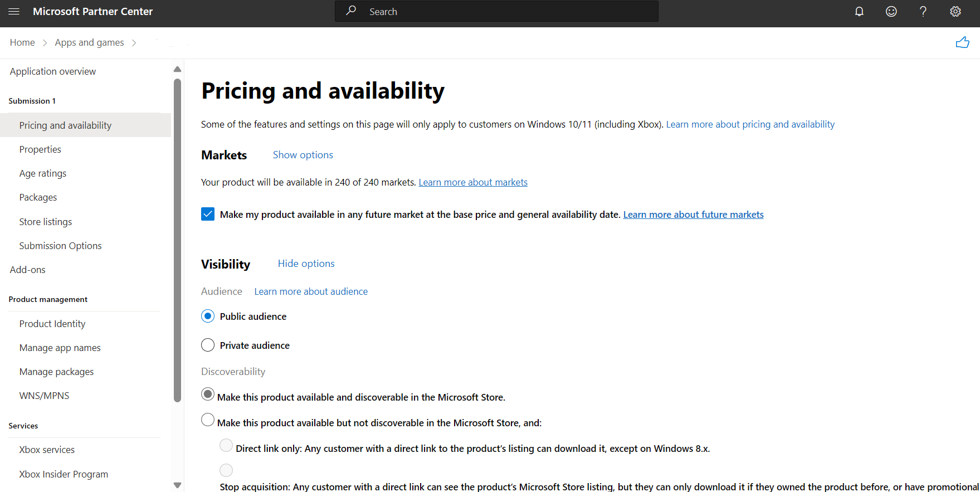
Task: Go to Apps and games breadcrumb
Action: point(89,42)
